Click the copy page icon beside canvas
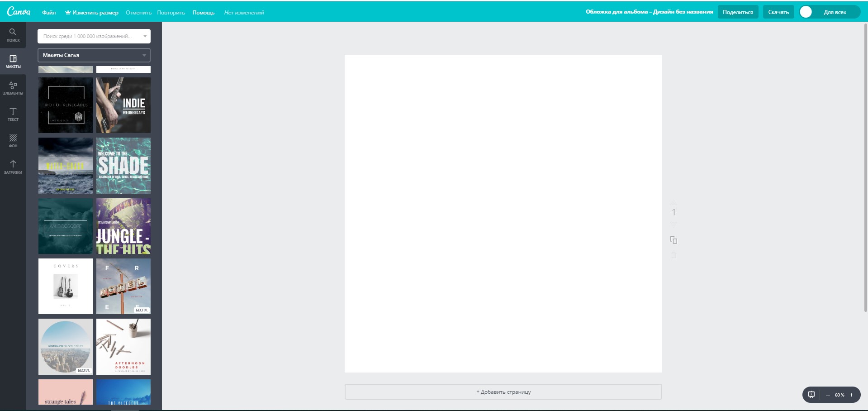Screen dimensions: 868x411 [x=674, y=240]
